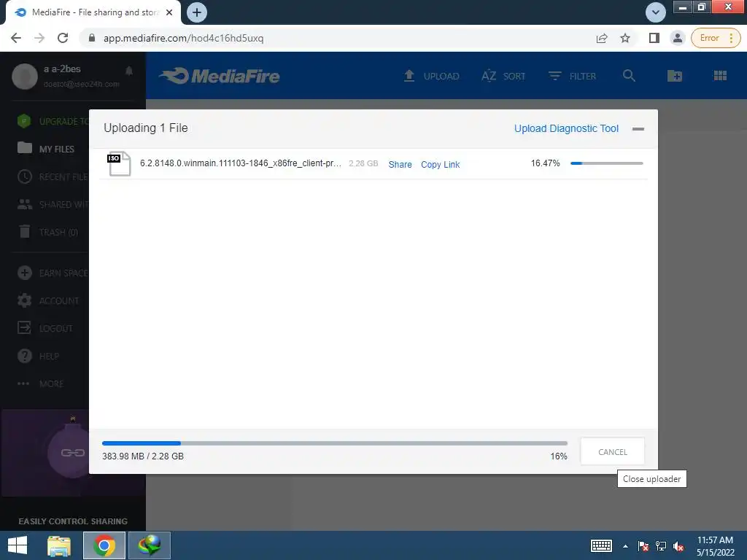Viewport: 747px width, 560px height.
Task: Click the site lock icon
Action: point(92,38)
